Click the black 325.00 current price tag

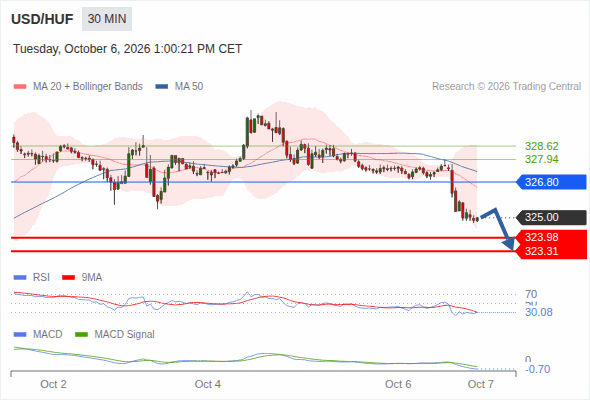pos(551,217)
